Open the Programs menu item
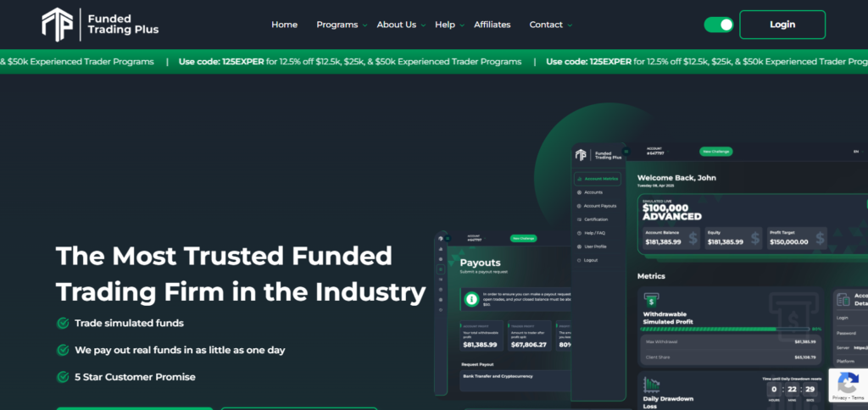 tap(337, 25)
